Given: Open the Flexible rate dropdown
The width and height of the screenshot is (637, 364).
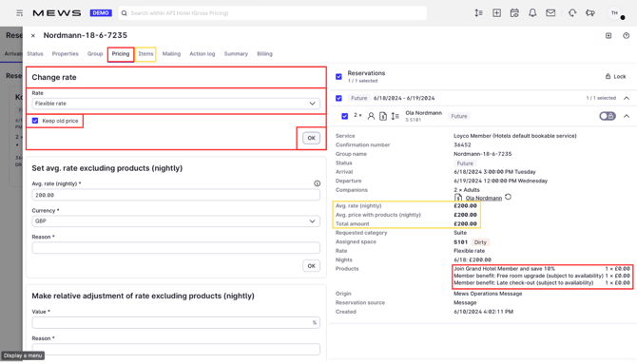Looking at the screenshot, I should 176,104.
